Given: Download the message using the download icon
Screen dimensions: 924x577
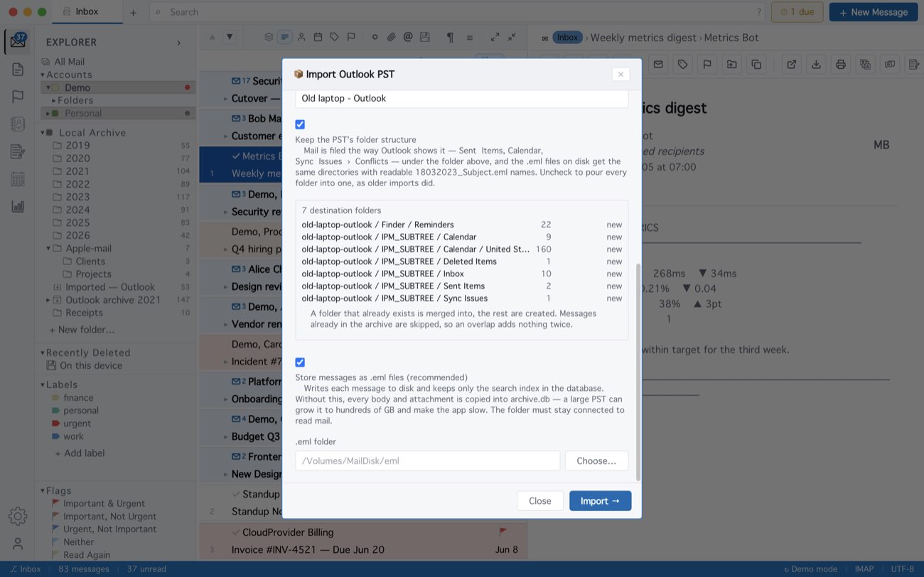Looking at the screenshot, I should pos(816,65).
